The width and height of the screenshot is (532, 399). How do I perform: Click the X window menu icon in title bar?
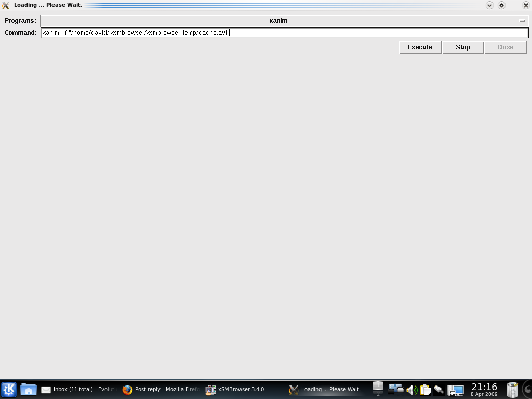point(6,5)
